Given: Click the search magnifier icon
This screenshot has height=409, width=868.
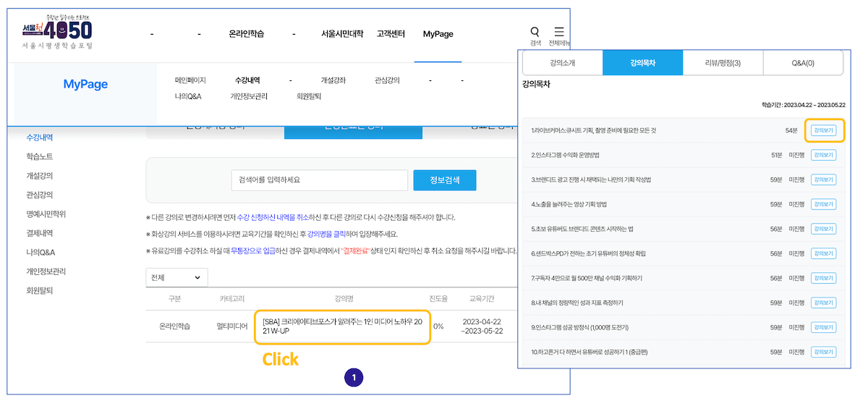Looking at the screenshot, I should 535,32.
